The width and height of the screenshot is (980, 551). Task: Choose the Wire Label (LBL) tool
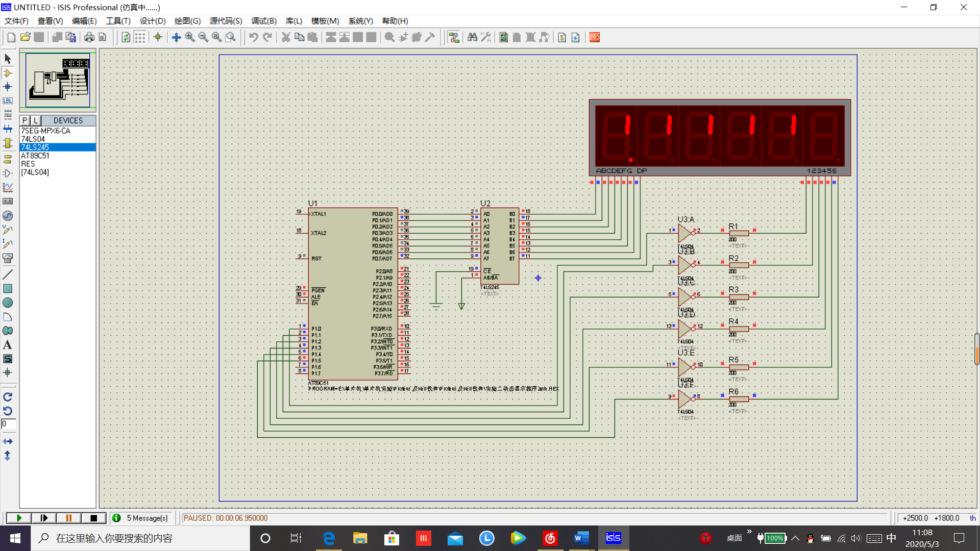pos(8,101)
